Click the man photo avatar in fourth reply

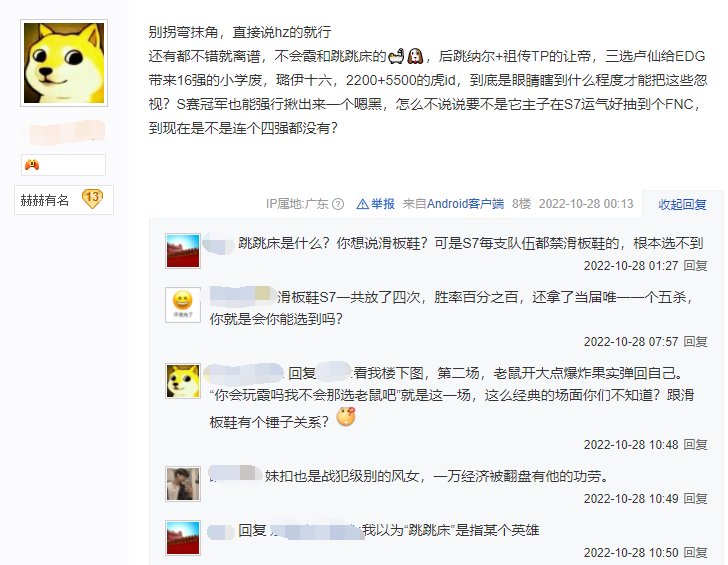click(183, 484)
